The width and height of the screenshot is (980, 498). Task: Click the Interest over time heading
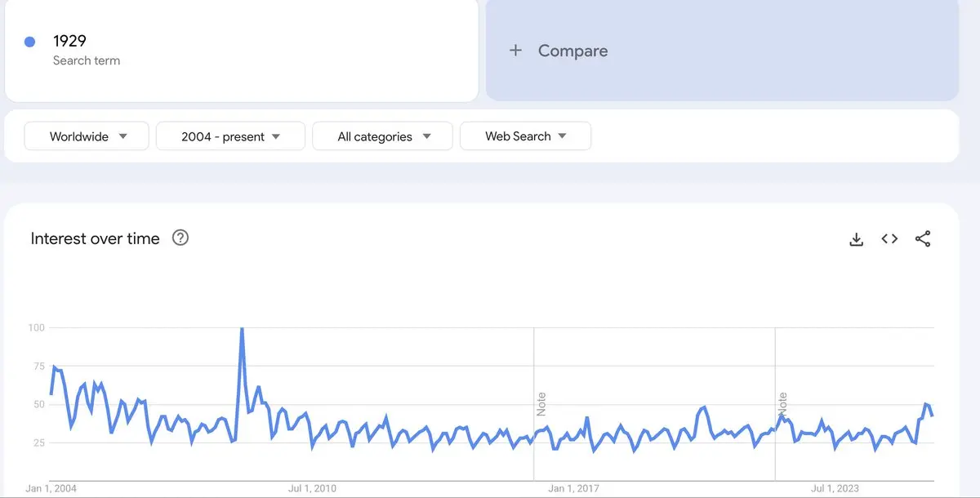click(95, 238)
